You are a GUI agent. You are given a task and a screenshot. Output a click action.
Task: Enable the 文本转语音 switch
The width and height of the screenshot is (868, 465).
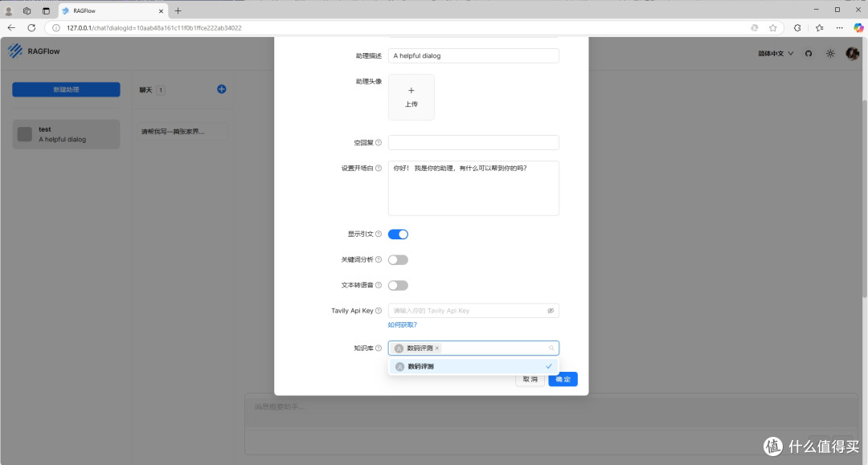tap(398, 285)
